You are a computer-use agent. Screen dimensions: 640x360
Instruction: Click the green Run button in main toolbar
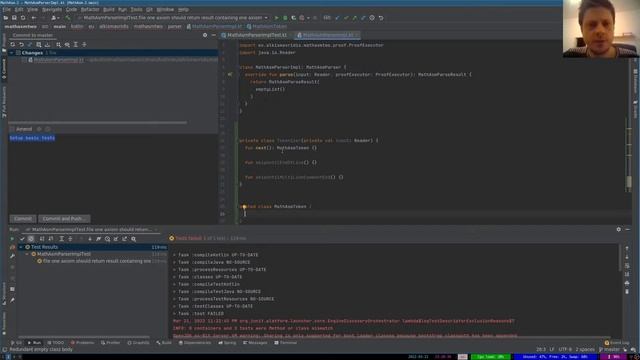[x=276, y=18]
